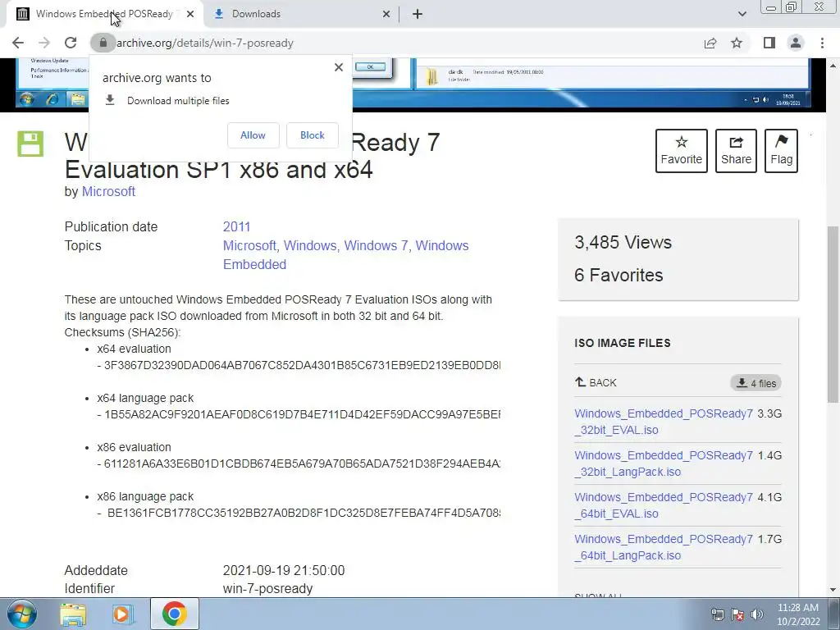Close the Windows Embedded POSReady tab
Screen dimensions: 840x630
[x=190, y=14]
